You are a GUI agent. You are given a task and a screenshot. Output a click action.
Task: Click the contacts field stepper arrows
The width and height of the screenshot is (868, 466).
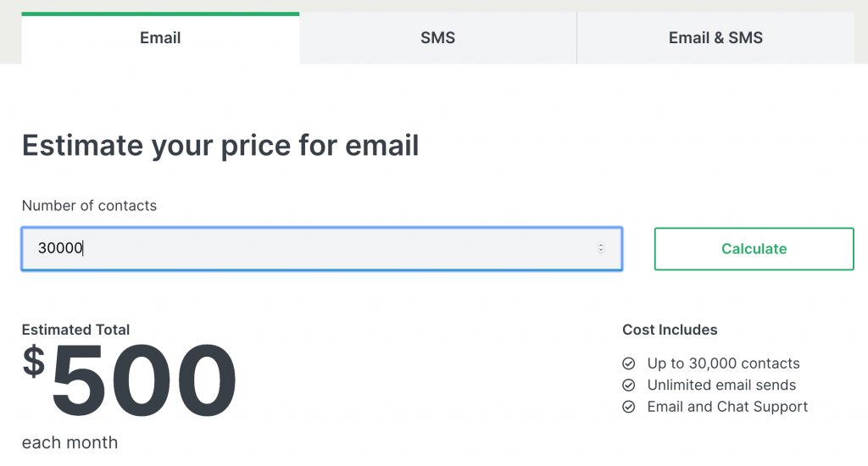(x=601, y=248)
